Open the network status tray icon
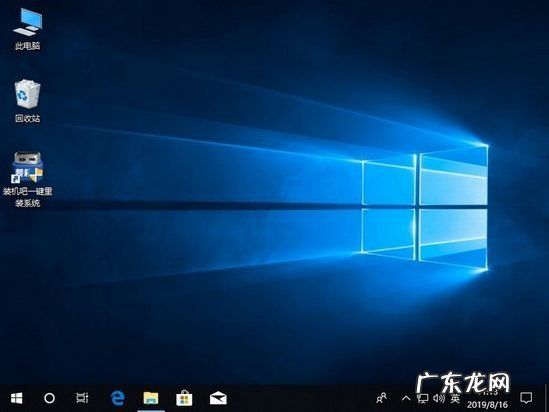Viewport: 549px width, 412px height. pos(423,398)
